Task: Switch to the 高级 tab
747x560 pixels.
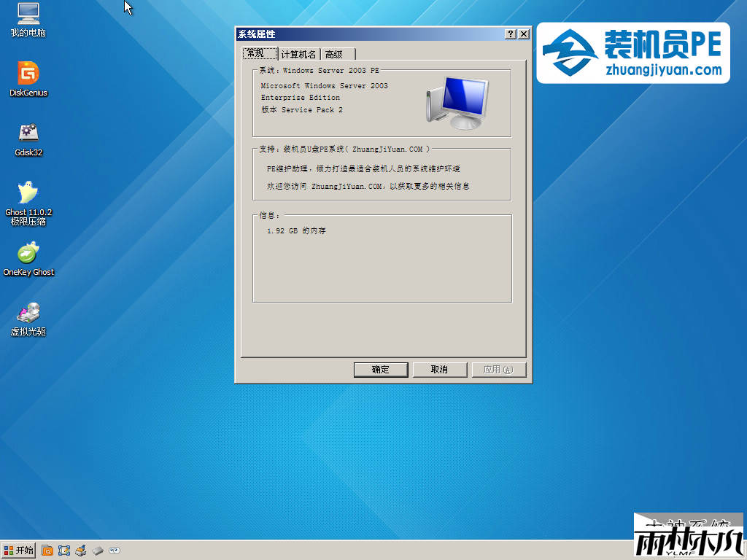Action: coord(335,54)
